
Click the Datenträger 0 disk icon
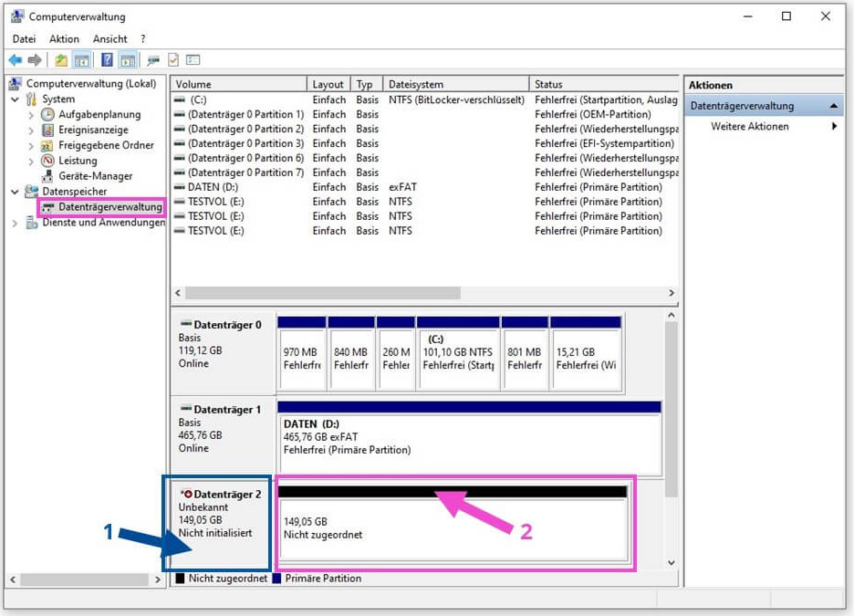point(186,324)
